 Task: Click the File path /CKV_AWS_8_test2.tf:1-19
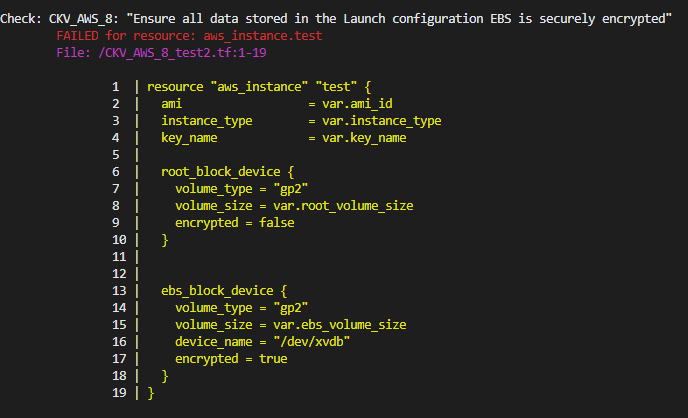click(182, 53)
